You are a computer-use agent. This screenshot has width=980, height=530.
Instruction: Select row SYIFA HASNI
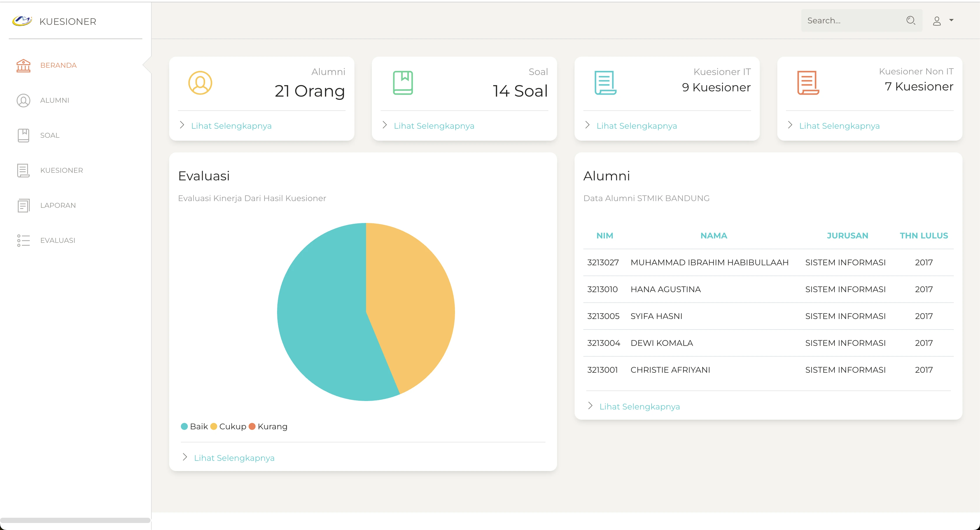coord(768,316)
